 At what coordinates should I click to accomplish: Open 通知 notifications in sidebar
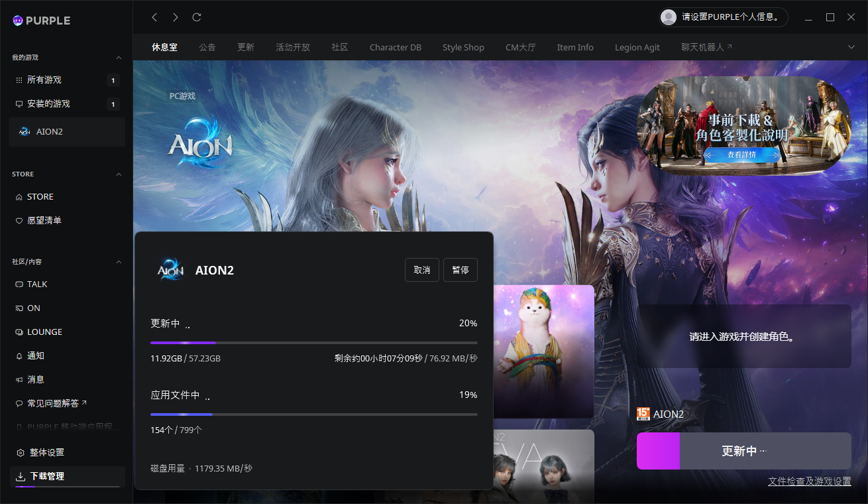click(x=35, y=355)
